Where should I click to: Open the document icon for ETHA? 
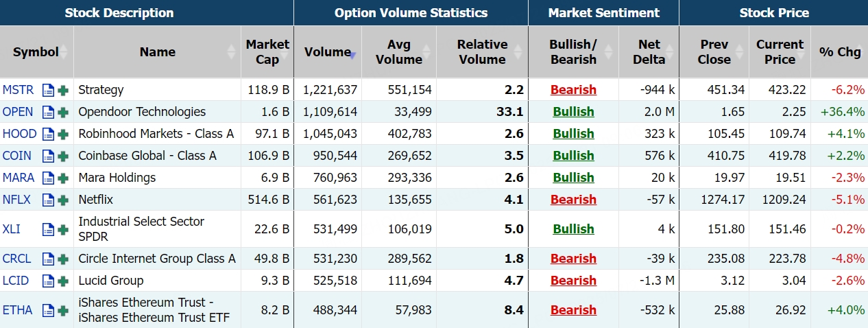click(x=48, y=311)
